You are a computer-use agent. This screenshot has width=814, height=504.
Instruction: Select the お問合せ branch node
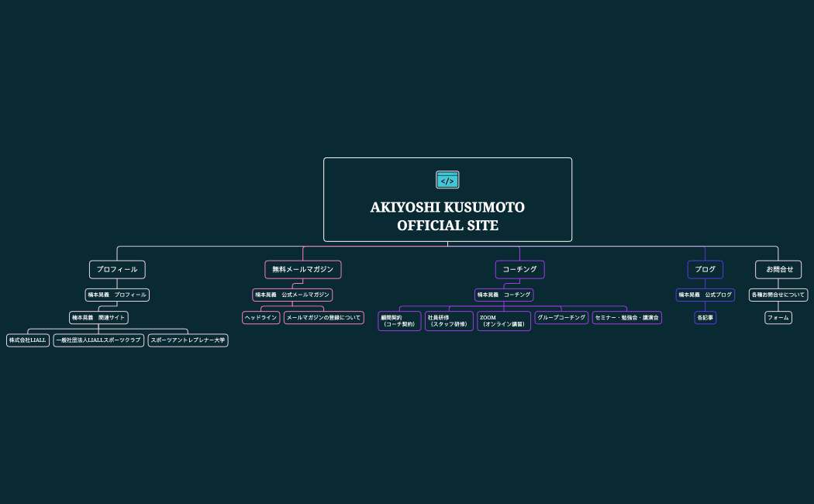click(778, 270)
